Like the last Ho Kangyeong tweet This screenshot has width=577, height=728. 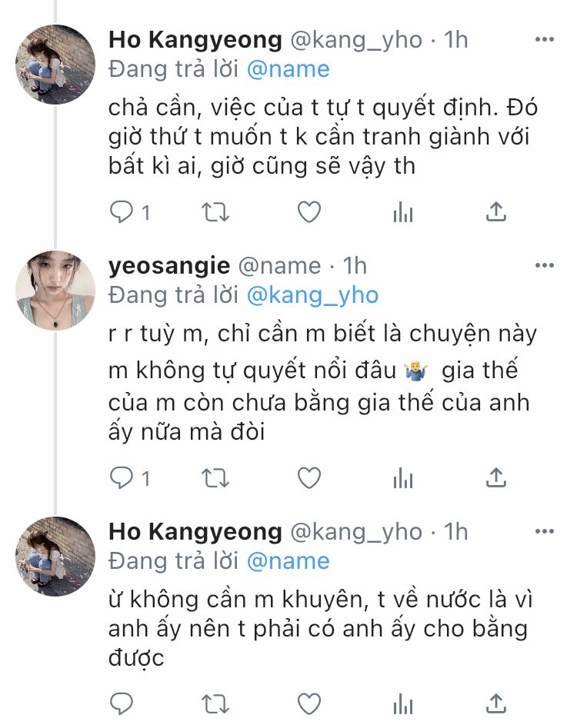(x=309, y=703)
